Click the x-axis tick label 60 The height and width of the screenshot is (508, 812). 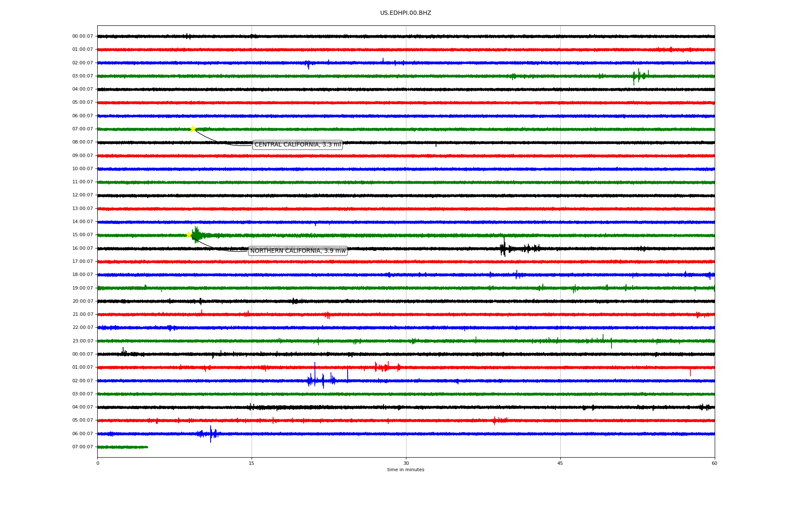pyautogui.click(x=714, y=463)
